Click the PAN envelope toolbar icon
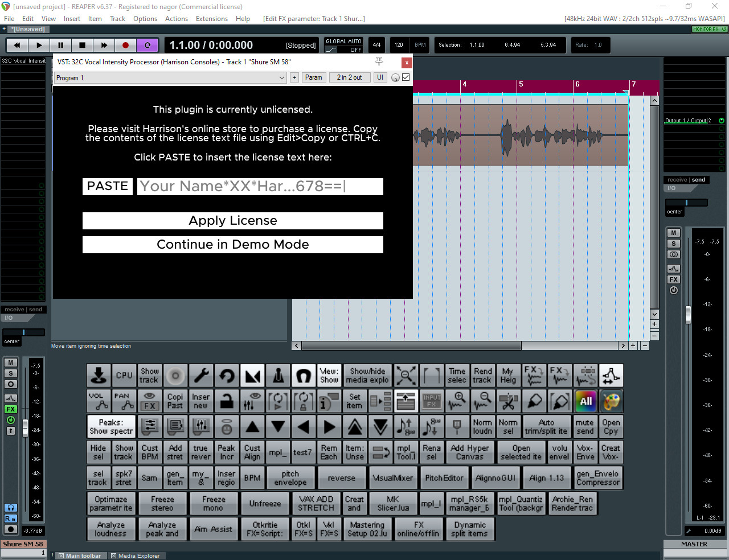The width and height of the screenshot is (729, 560). click(124, 401)
